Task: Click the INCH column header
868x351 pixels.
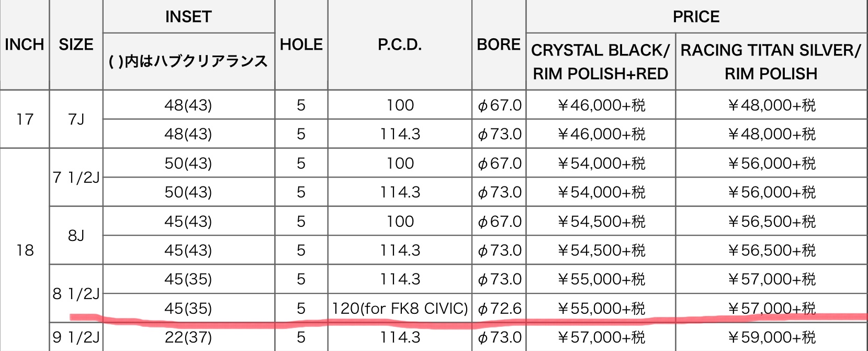Action: click(25, 45)
